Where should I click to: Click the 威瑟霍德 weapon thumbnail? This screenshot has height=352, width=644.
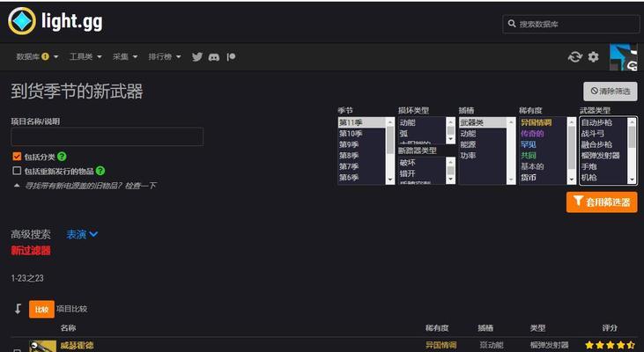tap(42, 346)
